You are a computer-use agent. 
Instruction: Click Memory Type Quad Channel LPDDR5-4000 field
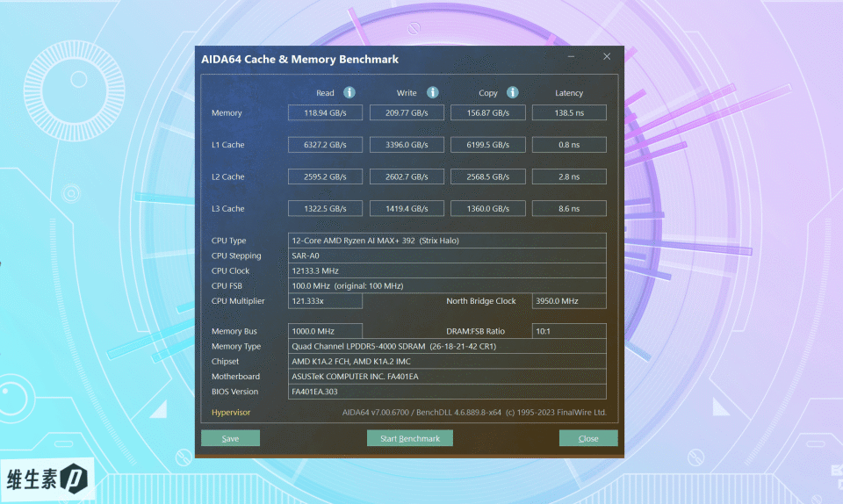pyautogui.click(x=447, y=346)
